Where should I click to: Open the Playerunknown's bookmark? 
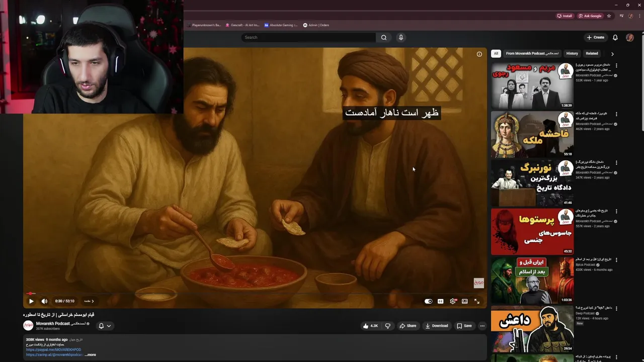point(204,25)
